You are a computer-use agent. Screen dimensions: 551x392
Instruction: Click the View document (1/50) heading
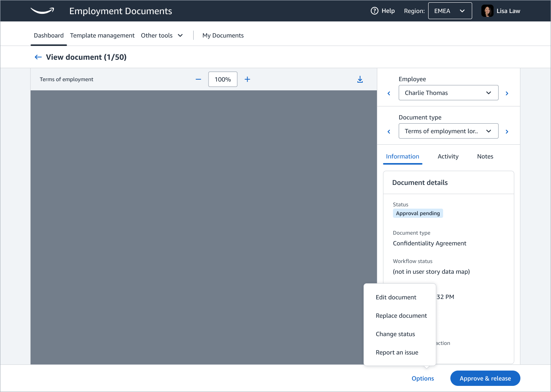coord(86,57)
